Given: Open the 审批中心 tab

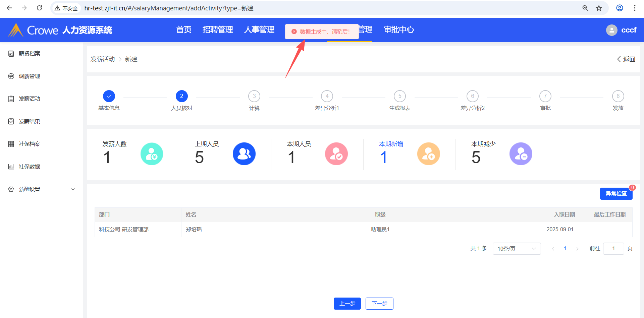Looking at the screenshot, I should (399, 30).
